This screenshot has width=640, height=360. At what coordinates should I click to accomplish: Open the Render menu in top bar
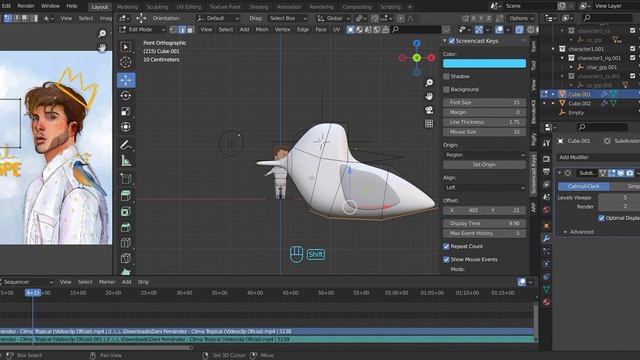[26, 6]
